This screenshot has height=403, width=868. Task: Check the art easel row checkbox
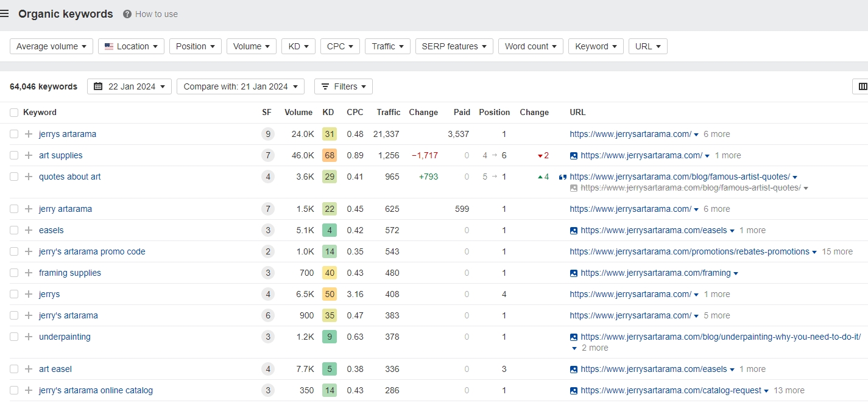point(14,369)
